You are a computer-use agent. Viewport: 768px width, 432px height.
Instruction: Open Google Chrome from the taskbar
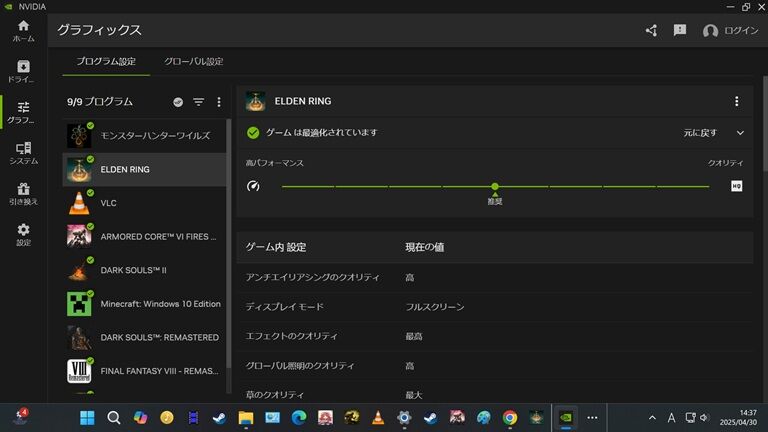510,418
